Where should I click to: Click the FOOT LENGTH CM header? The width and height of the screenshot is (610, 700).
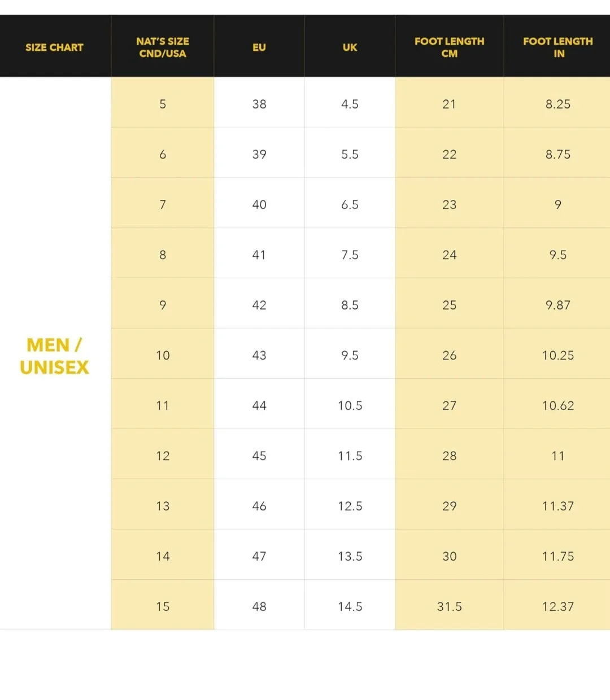click(449, 47)
